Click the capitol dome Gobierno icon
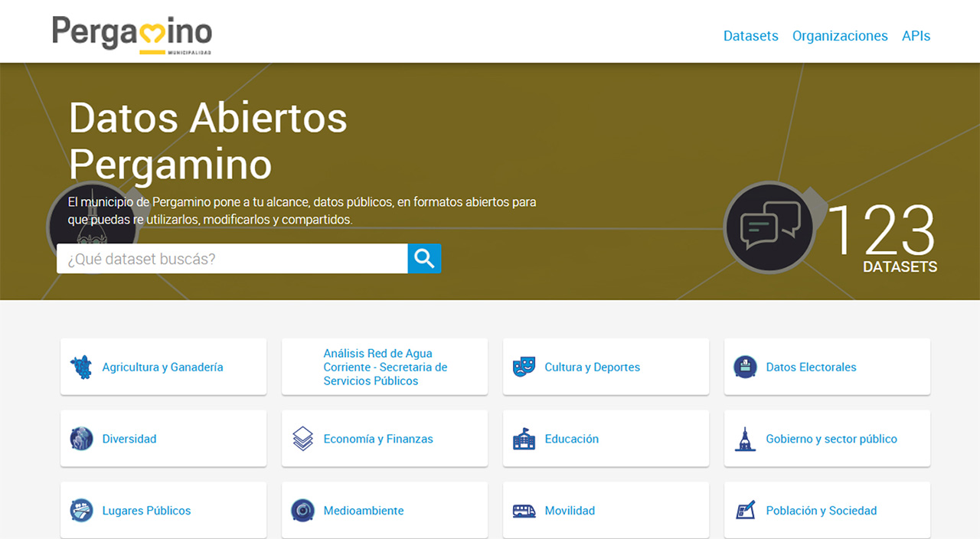Screen dimensions: 980x539 click(x=745, y=439)
